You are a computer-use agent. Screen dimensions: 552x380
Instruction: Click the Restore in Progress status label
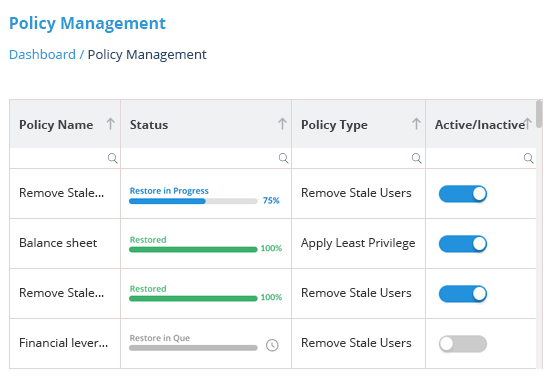pyautogui.click(x=169, y=191)
